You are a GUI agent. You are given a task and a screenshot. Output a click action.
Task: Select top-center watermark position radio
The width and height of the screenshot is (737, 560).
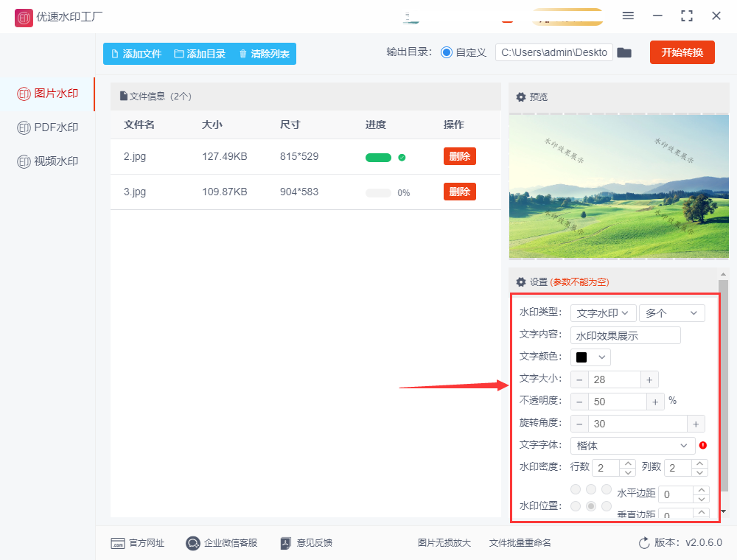click(x=591, y=489)
